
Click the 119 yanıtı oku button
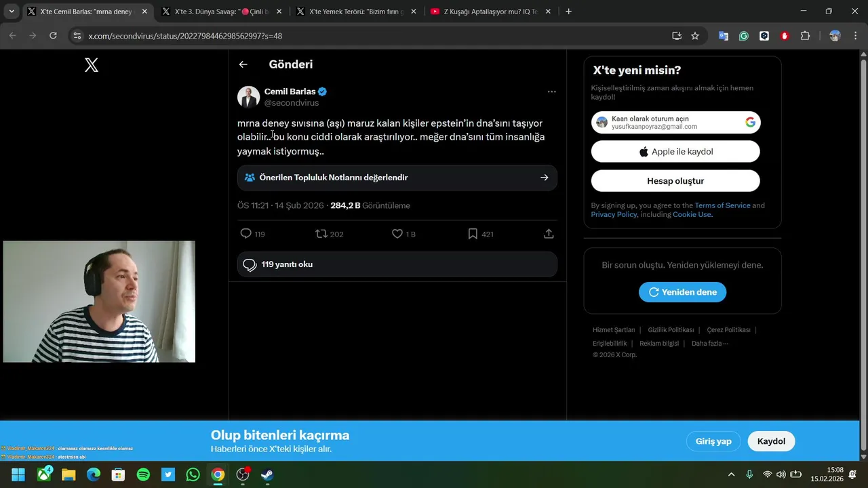(x=397, y=264)
